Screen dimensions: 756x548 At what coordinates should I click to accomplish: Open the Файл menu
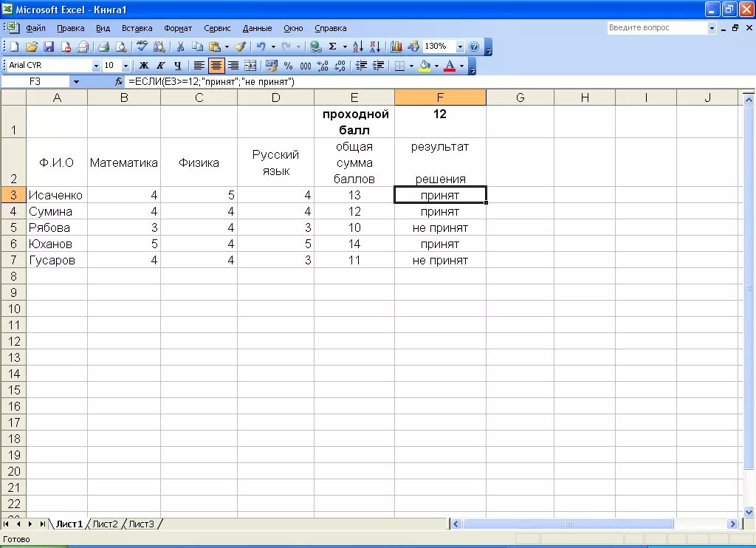(x=35, y=29)
